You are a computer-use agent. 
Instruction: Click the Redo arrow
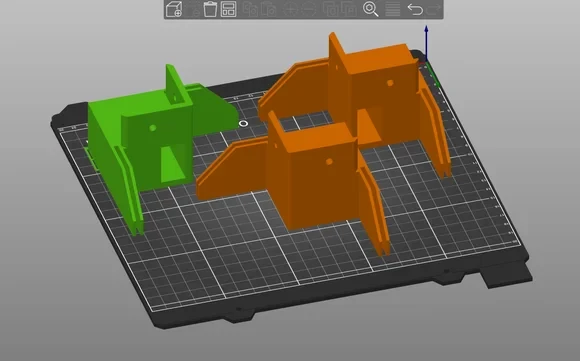tap(434, 9)
